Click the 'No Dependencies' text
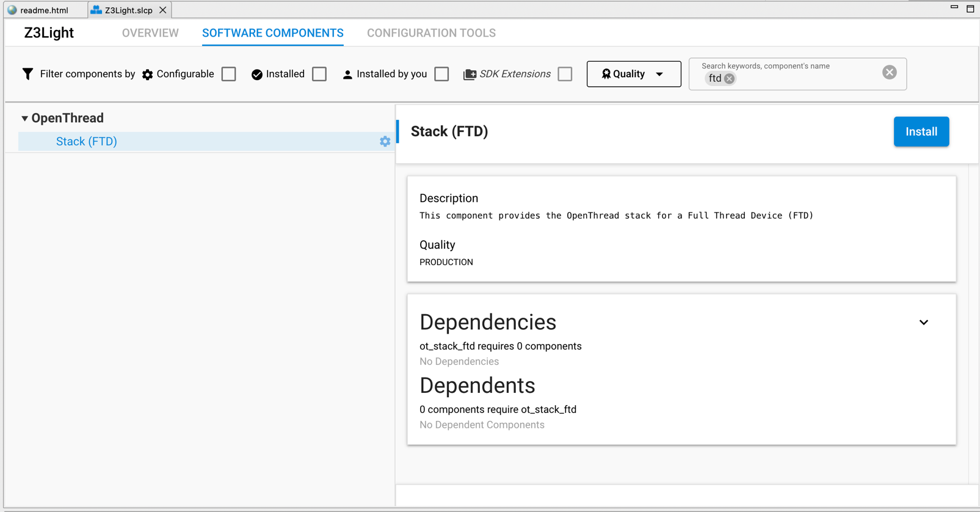Image resolution: width=980 pixels, height=512 pixels. tap(459, 361)
